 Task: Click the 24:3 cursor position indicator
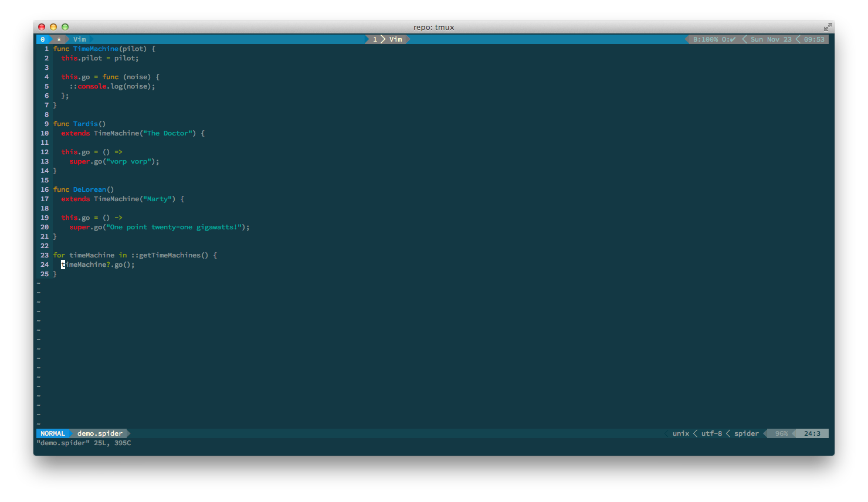click(812, 433)
